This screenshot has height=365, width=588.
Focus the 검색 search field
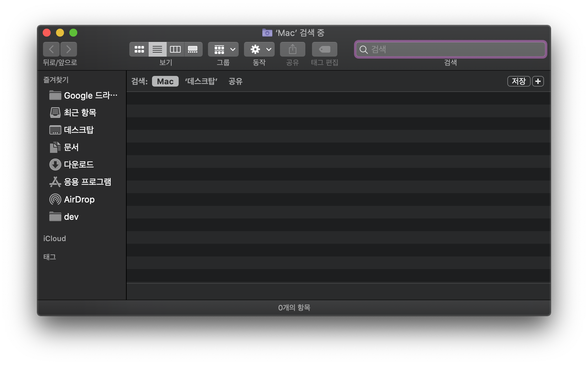[451, 49]
